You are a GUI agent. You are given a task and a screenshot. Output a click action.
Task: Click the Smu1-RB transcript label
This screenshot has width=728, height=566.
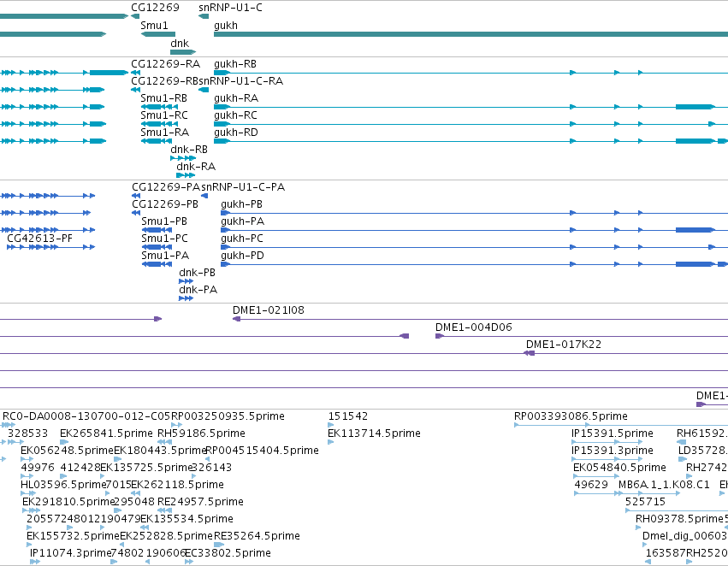[x=164, y=98]
